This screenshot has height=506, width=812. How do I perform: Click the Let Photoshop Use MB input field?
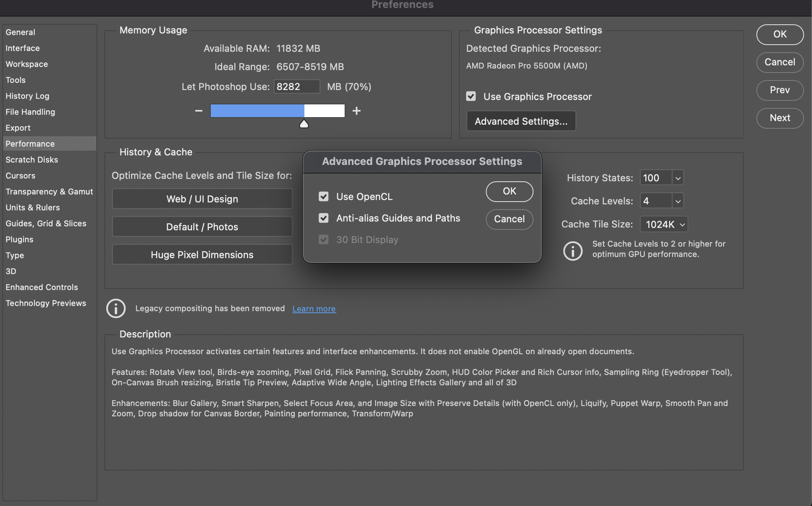coord(297,86)
